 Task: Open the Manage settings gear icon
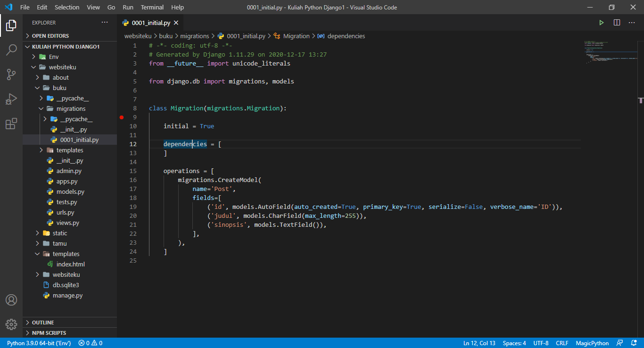[11, 324]
